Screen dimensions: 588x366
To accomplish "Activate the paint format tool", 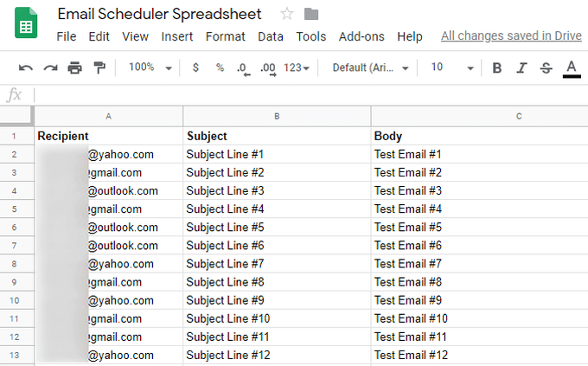I will pyautogui.click(x=99, y=67).
